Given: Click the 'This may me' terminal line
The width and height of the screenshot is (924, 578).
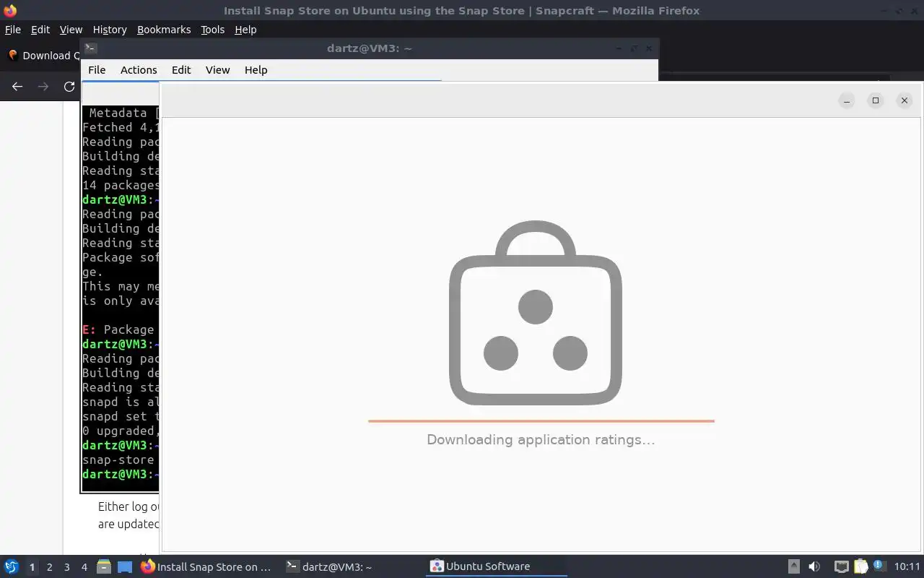Looking at the screenshot, I should pos(120,286).
